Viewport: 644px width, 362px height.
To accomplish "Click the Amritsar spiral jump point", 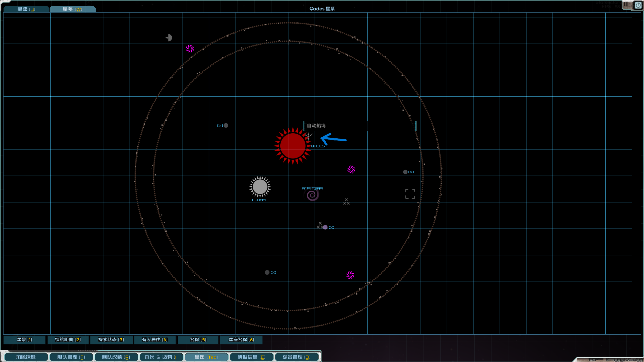I will tap(313, 195).
